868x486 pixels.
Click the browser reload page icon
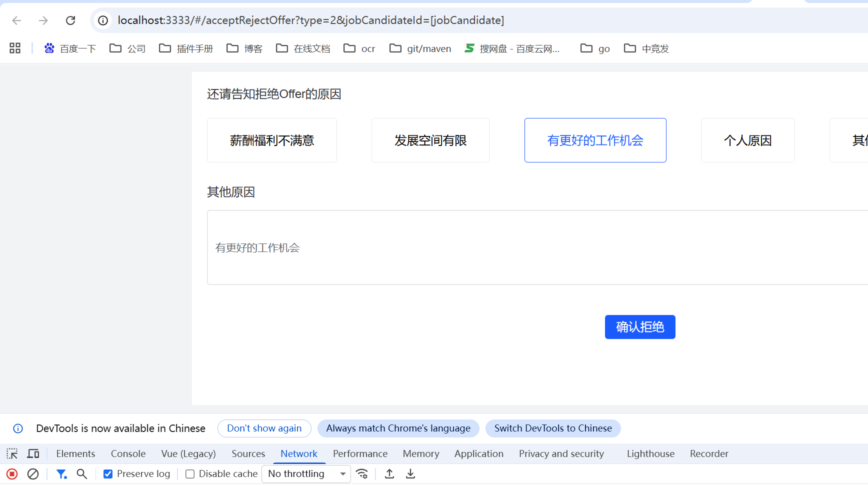point(70,20)
